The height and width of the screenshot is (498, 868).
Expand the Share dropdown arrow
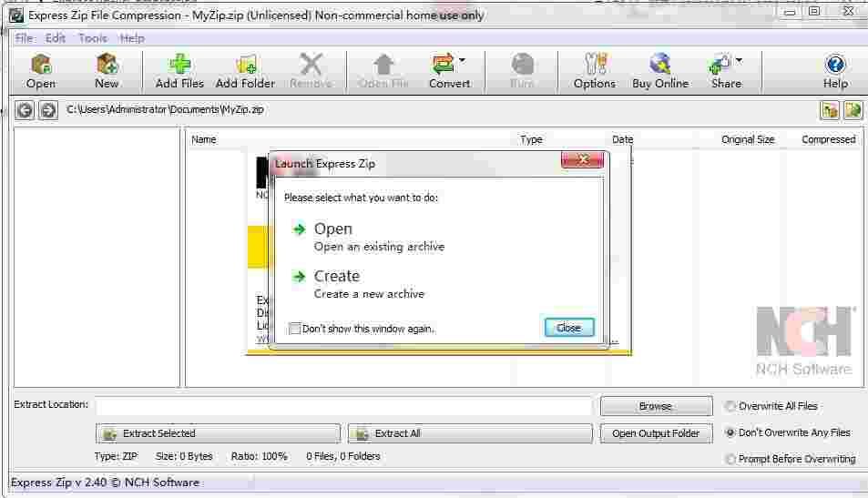(x=739, y=60)
